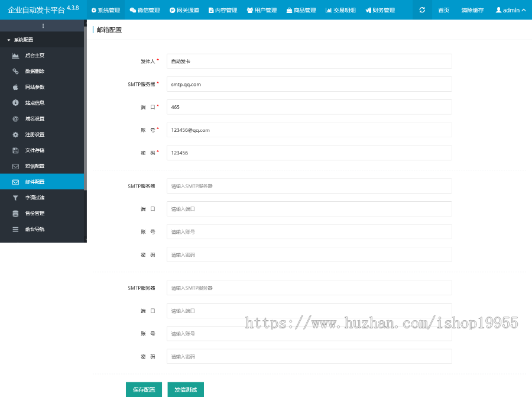Viewport: 532px width, 403px height.
Task: Focus the account field showing 123456@qq.com
Action: [x=309, y=130]
